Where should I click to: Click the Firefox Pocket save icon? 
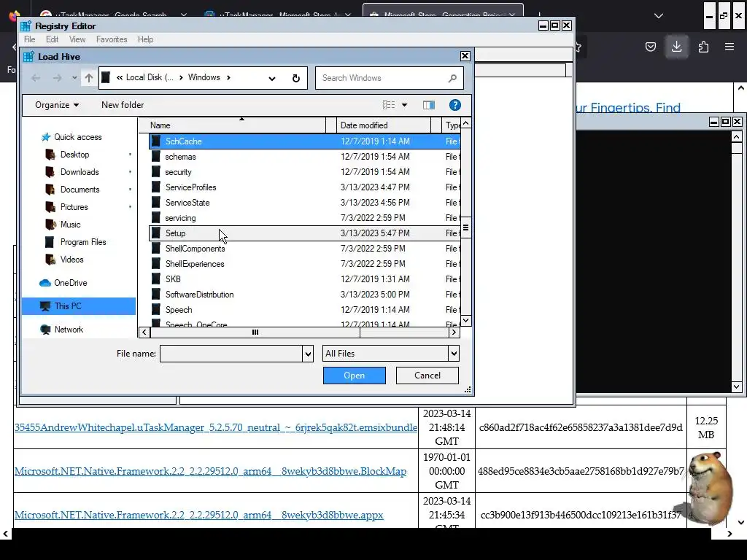(x=650, y=47)
